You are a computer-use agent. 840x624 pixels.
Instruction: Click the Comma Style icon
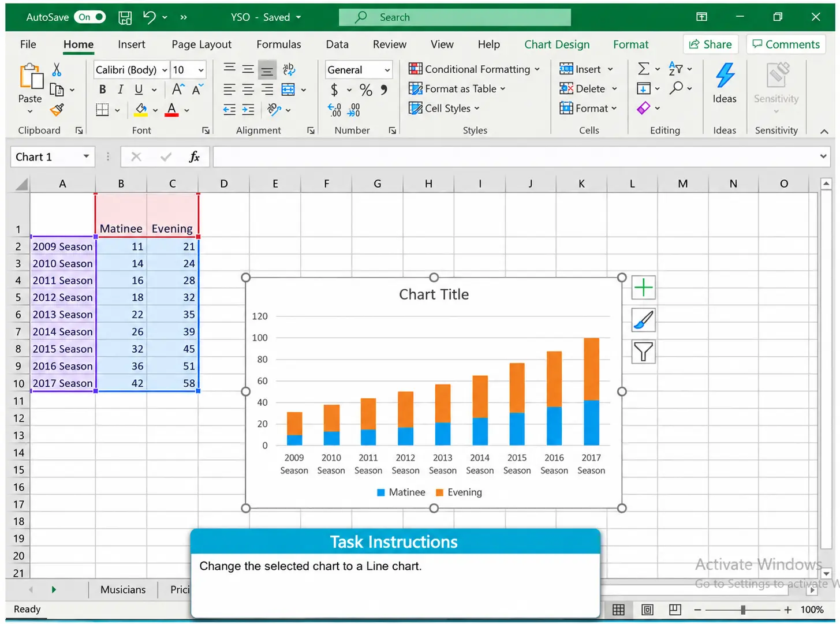click(x=384, y=89)
